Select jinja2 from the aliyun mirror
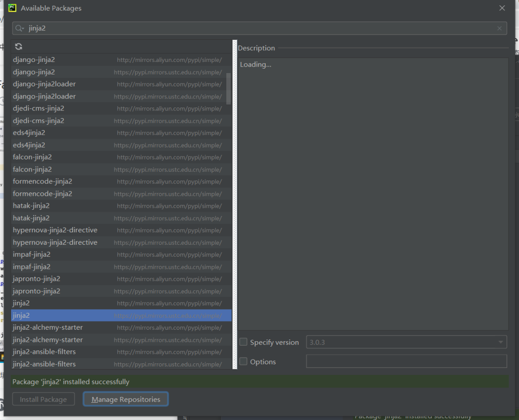Viewport: 519px width, 420px height. 121,303
